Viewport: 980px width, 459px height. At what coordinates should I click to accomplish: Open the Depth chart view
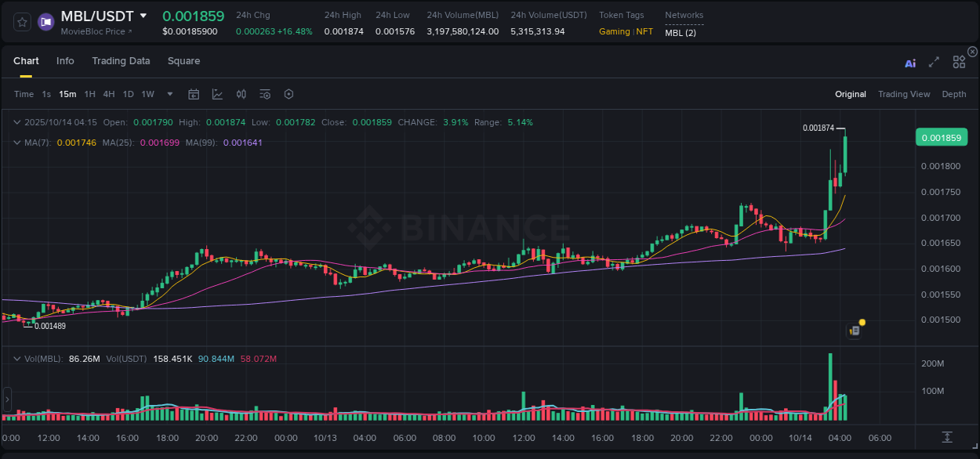click(954, 94)
